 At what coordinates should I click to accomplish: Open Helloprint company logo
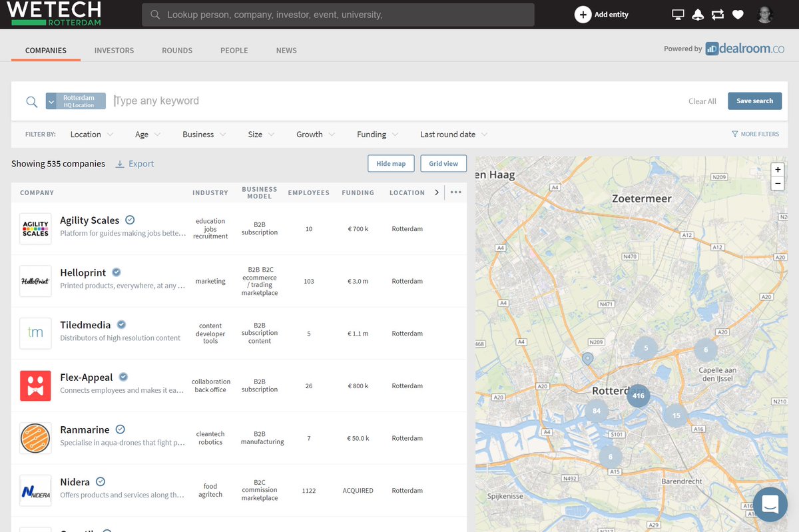[x=35, y=281]
